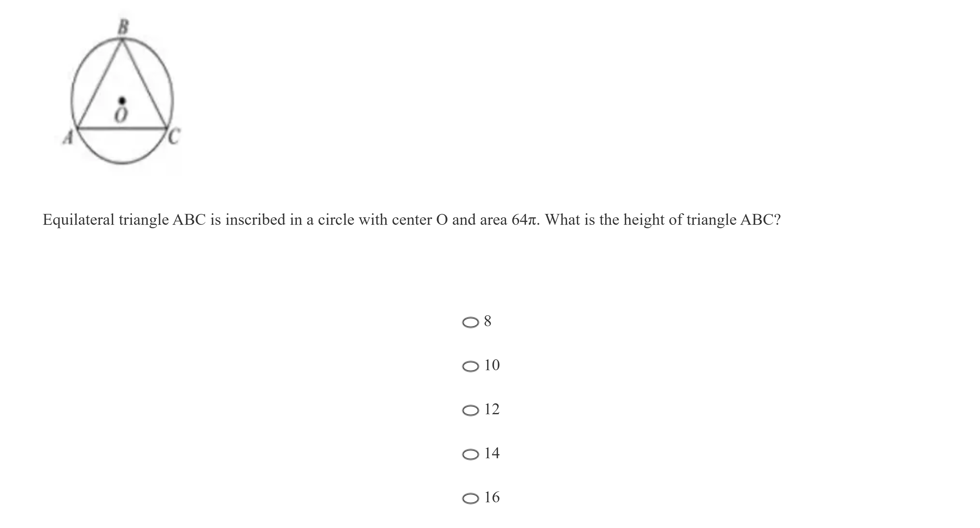Select the radio button for answer 8
980x528 pixels.
[470, 322]
